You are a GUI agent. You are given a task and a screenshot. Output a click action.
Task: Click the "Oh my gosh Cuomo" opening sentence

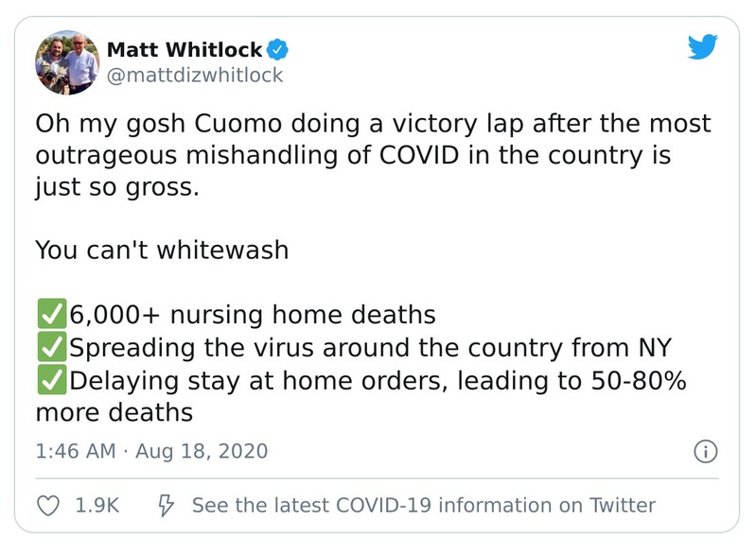(x=372, y=124)
